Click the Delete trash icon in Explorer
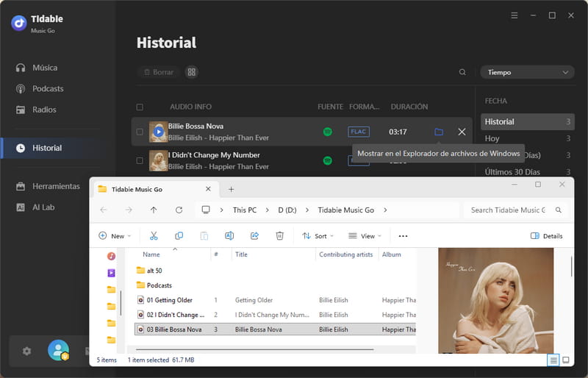Screen dimensions: 588x378 (279, 236)
